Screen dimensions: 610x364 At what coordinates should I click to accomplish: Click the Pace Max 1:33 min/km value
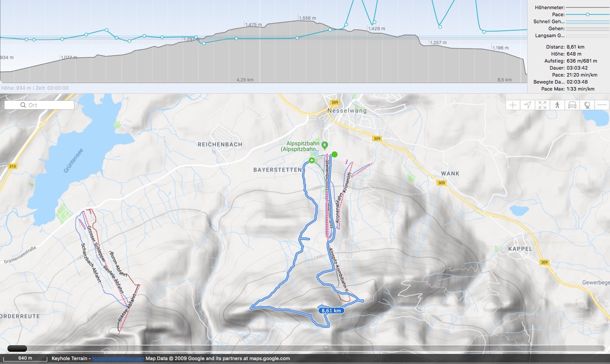(580, 89)
